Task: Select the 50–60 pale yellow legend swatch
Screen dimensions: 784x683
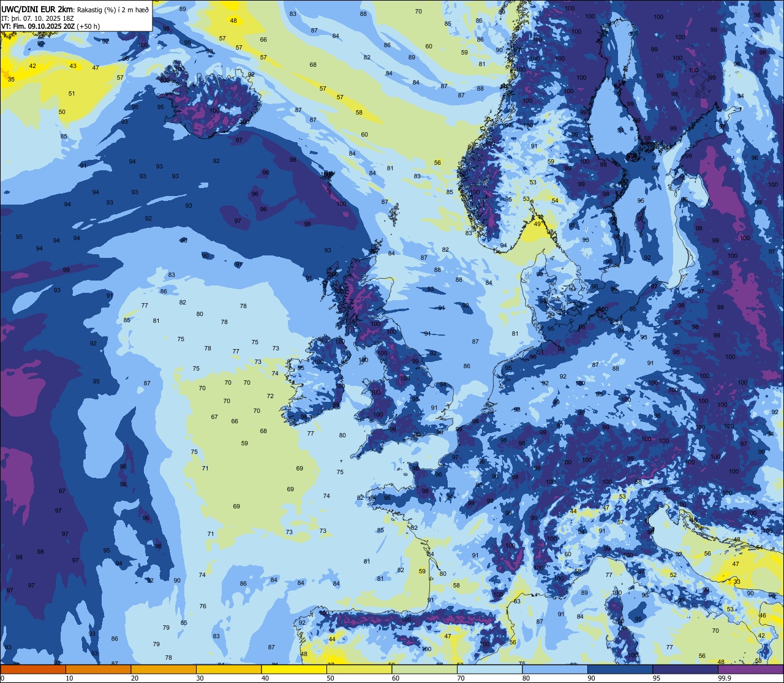Action: 359,669
